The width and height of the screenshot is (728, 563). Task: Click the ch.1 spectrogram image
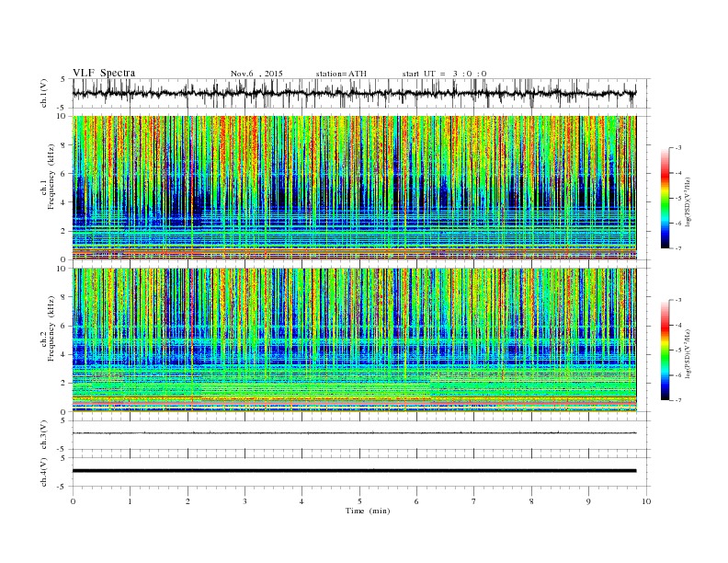pos(355,188)
